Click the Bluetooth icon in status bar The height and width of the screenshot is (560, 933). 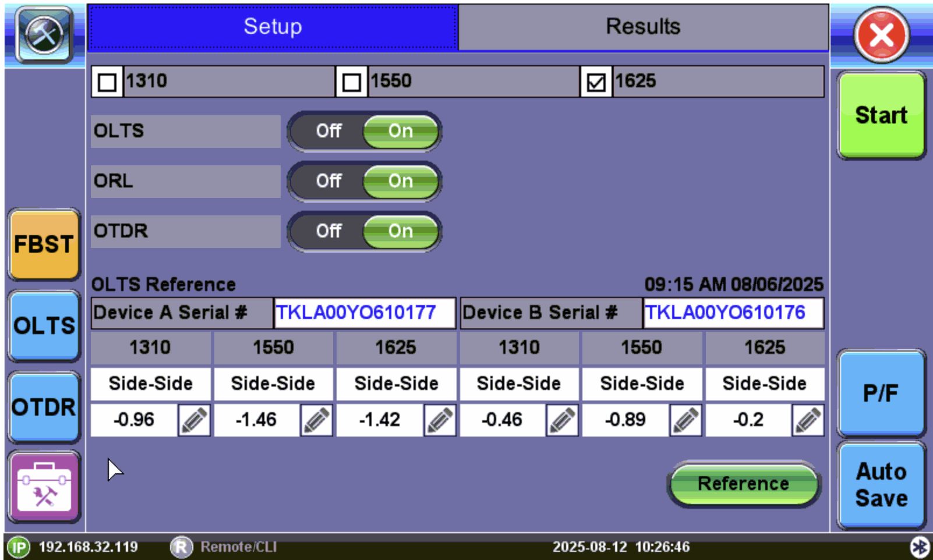point(920,547)
